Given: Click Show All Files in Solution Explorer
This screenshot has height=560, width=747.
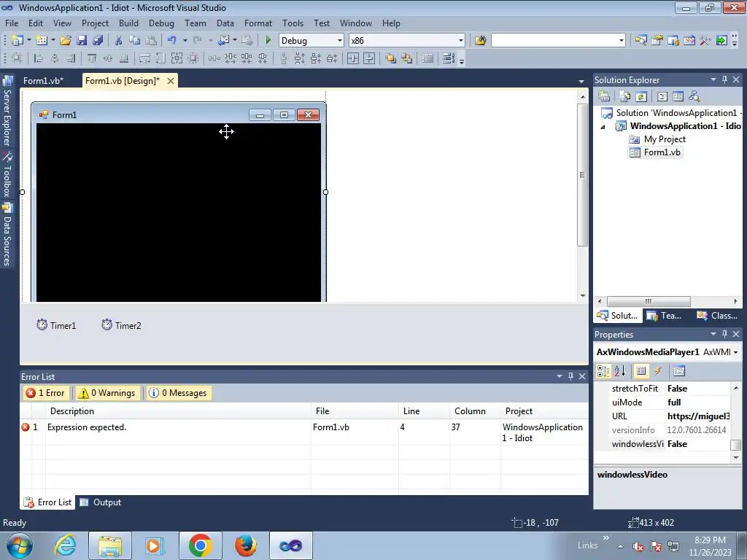Looking at the screenshot, I should pyautogui.click(x=625, y=97).
